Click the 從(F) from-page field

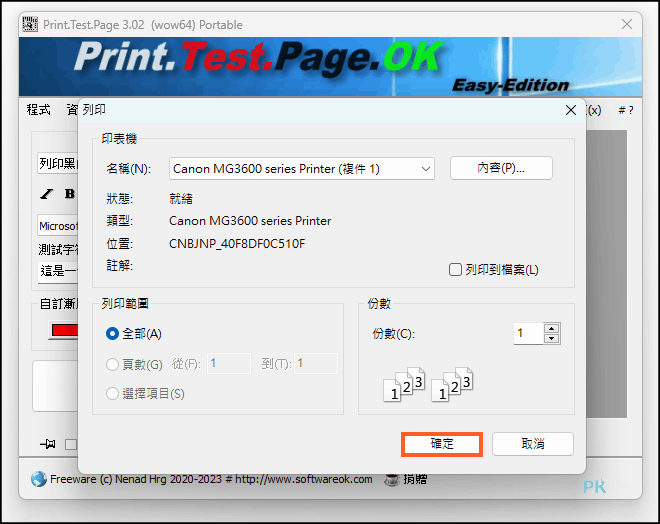pos(229,363)
